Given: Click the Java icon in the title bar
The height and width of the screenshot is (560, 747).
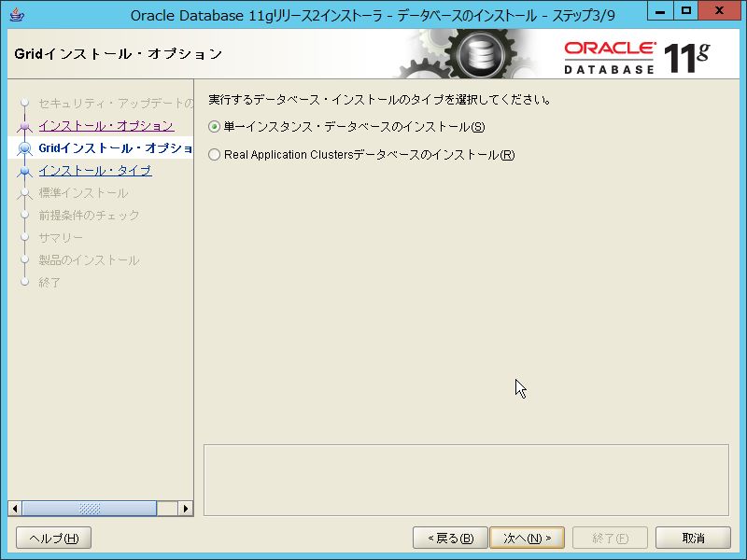Looking at the screenshot, I should click(x=17, y=15).
